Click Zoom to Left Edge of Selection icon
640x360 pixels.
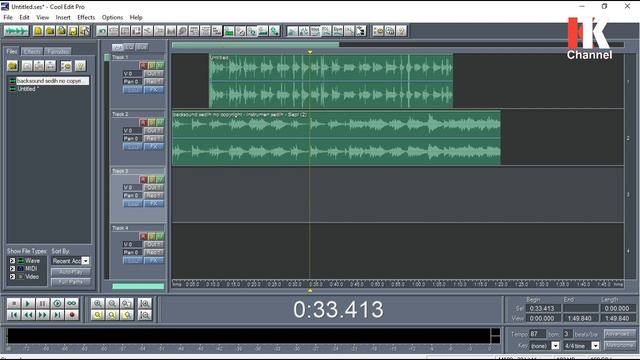click(x=112, y=315)
